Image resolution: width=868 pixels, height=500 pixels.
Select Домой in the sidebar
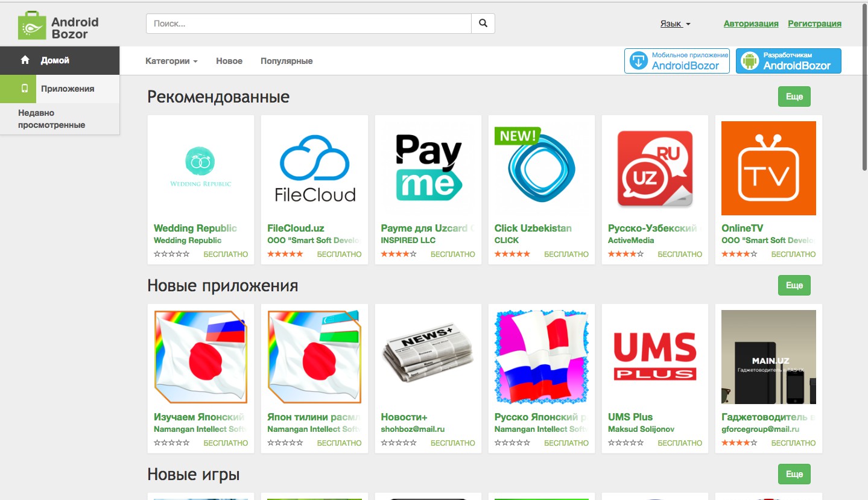point(60,60)
